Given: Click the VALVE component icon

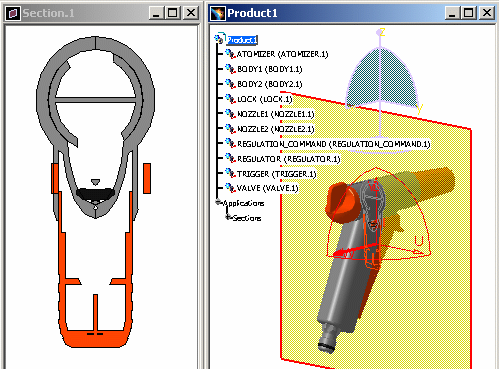Looking at the screenshot, I should (230, 188).
